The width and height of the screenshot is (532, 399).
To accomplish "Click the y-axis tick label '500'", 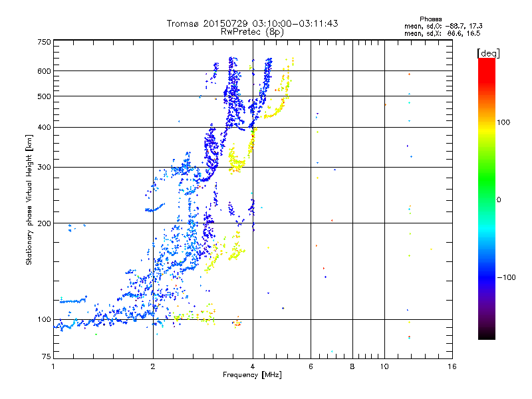I will tap(45, 96).
